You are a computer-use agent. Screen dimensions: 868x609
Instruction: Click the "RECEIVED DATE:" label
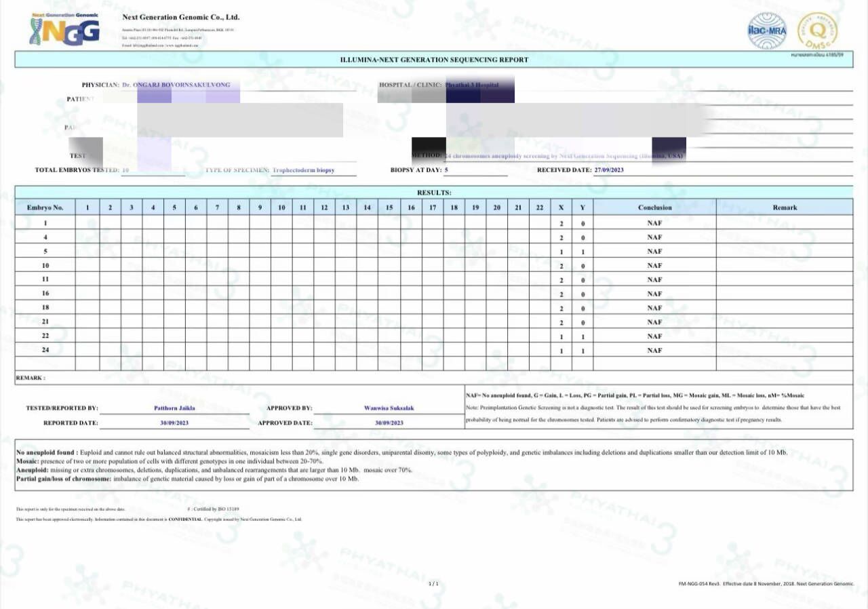564,170
